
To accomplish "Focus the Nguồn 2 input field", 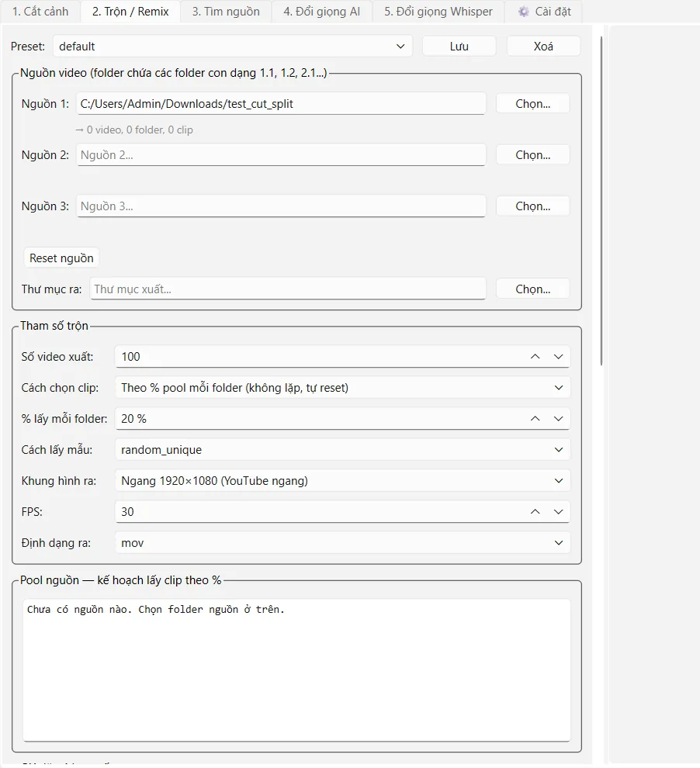I will (281, 155).
